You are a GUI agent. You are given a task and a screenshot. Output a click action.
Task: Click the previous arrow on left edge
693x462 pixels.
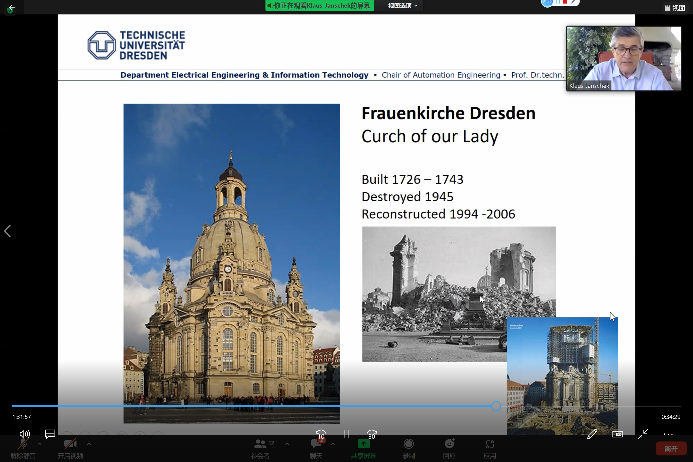(8, 231)
